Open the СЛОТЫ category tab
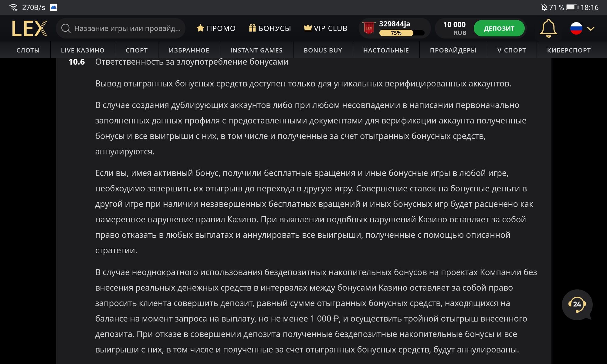This screenshot has width=607, height=364. [x=28, y=50]
